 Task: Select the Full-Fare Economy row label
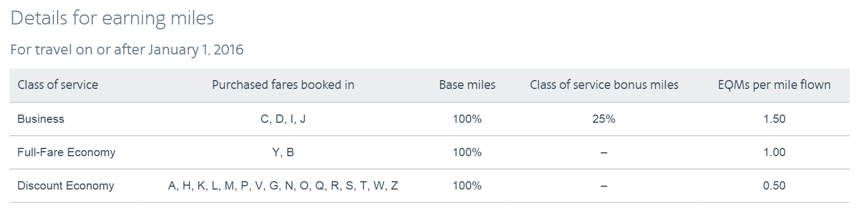(67, 152)
